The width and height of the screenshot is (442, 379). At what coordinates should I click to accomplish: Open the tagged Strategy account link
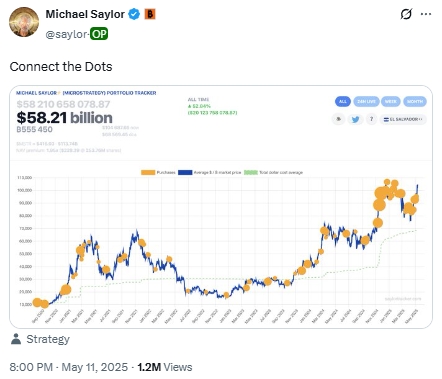pos(48,339)
